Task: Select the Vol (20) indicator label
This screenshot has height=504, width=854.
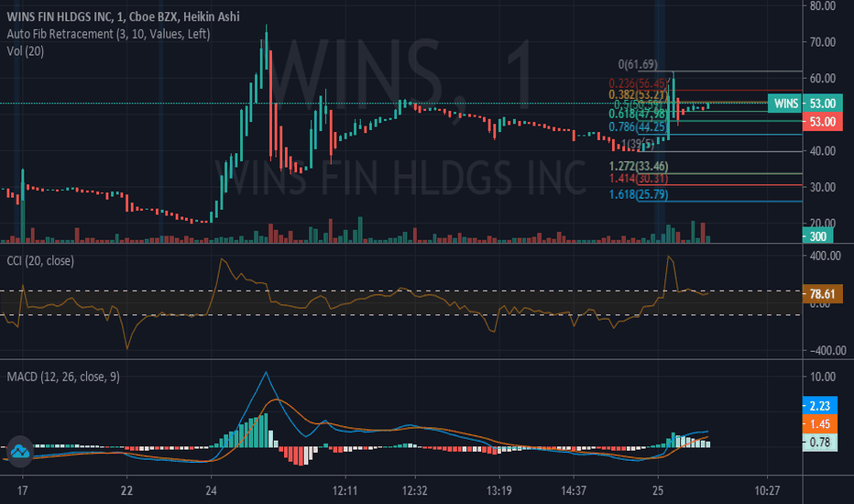Action: 26,51
